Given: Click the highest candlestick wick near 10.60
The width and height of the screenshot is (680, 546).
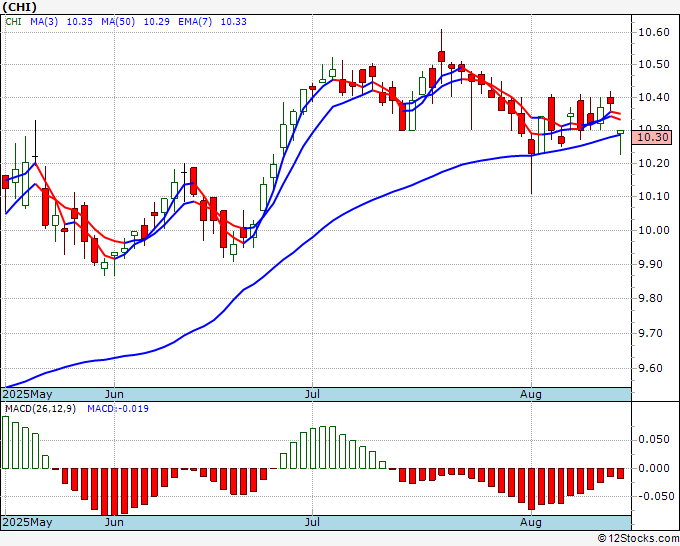Looking at the screenshot, I should click(441, 54).
